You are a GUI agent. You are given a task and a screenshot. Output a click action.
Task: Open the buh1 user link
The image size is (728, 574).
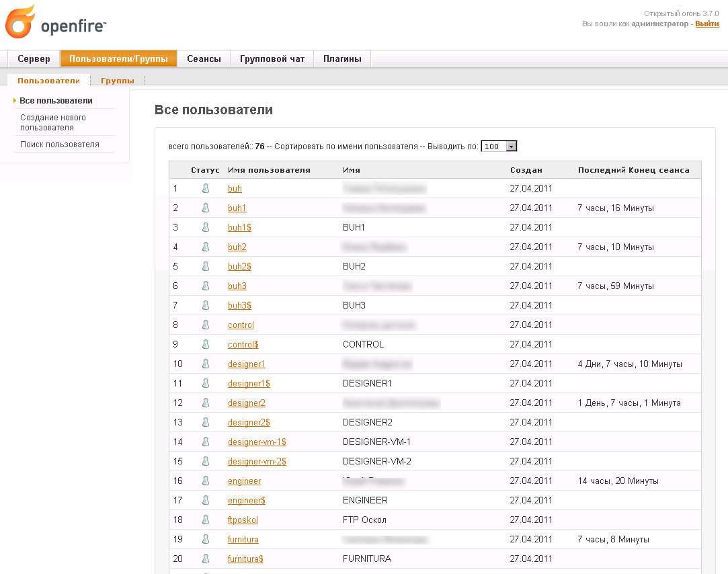coord(237,208)
